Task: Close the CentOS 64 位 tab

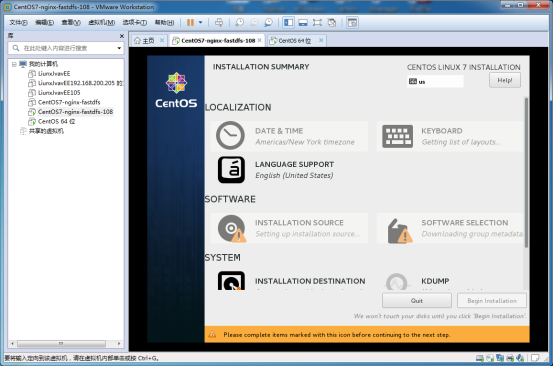Action: point(321,40)
